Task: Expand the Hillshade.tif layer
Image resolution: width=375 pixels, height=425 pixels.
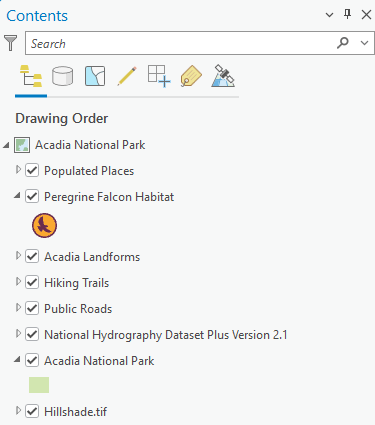Action: [18, 410]
